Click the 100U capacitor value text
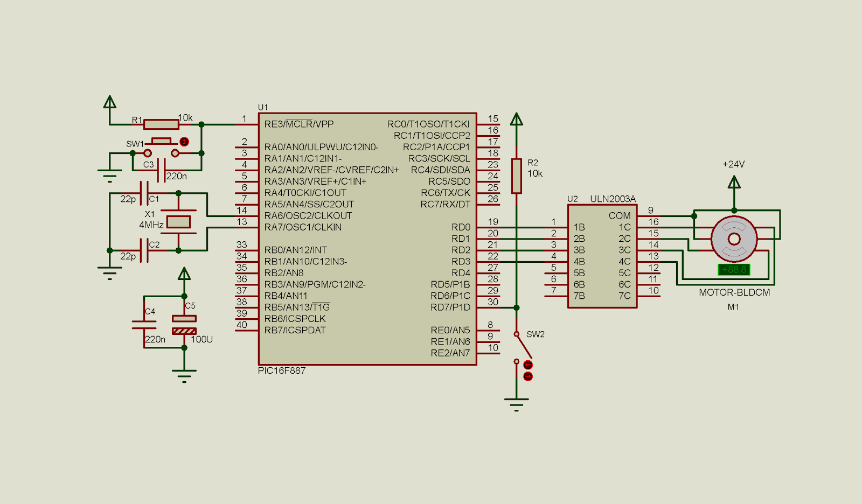 202,339
